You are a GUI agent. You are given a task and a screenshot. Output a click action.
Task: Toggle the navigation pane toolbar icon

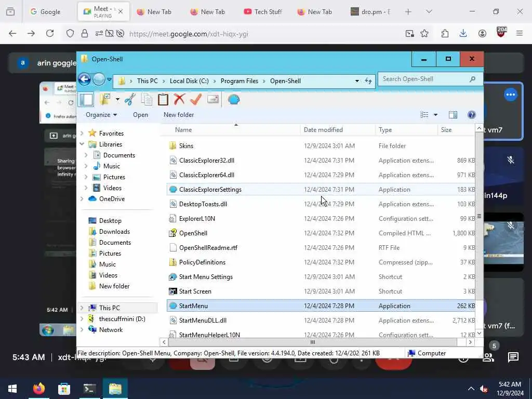pyautogui.click(x=86, y=100)
